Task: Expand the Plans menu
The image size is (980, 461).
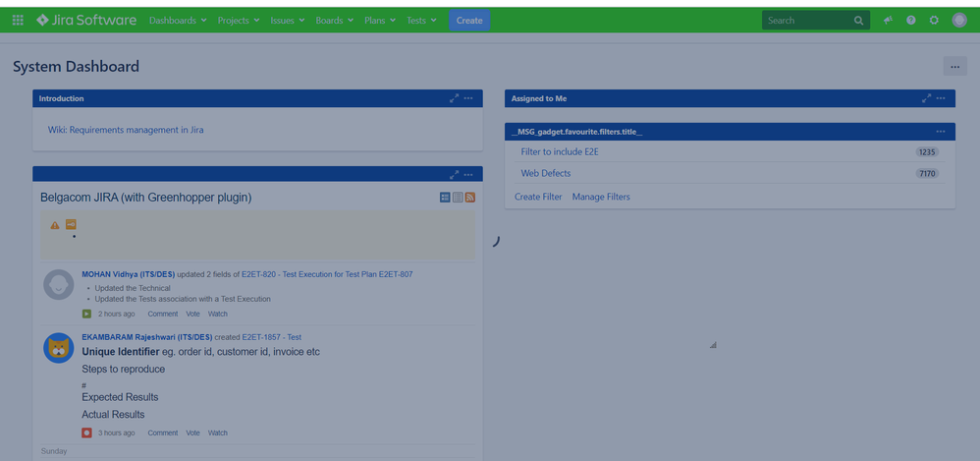Action: click(x=380, y=20)
